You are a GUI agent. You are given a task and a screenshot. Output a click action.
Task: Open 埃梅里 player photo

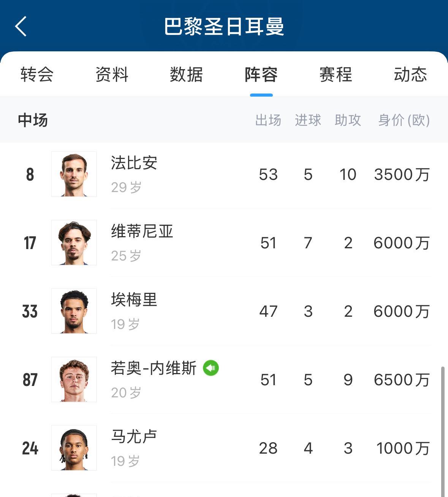(x=74, y=311)
